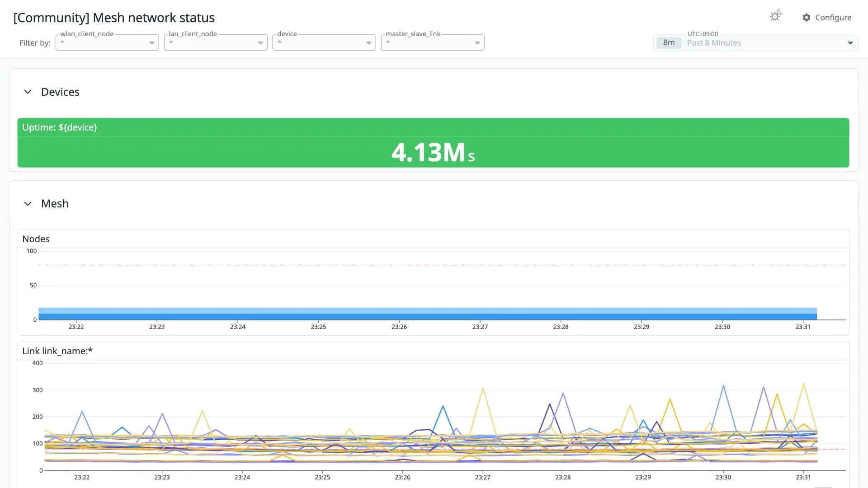868x488 pixels.
Task: Open wlan_client_node filter dropdown
Action: [x=107, y=42]
